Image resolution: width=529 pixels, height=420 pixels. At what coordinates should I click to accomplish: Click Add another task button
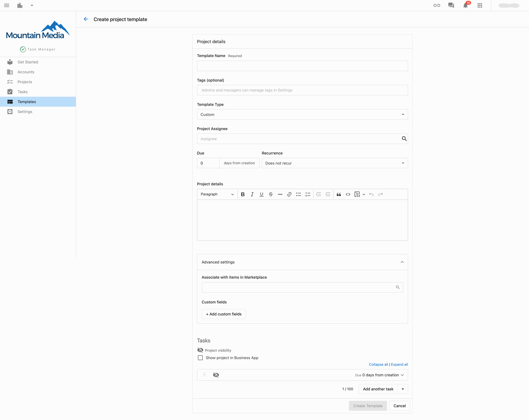(378, 389)
